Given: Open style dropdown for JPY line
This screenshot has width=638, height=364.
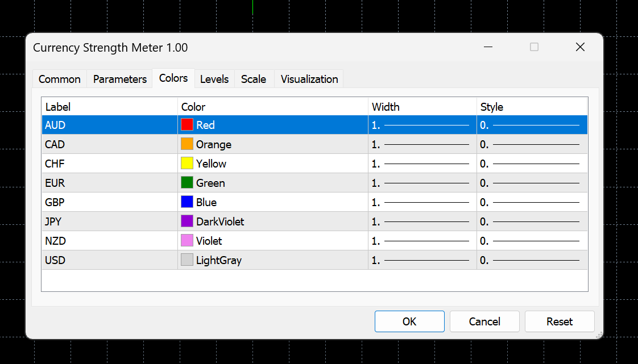Looking at the screenshot, I should (532, 221).
